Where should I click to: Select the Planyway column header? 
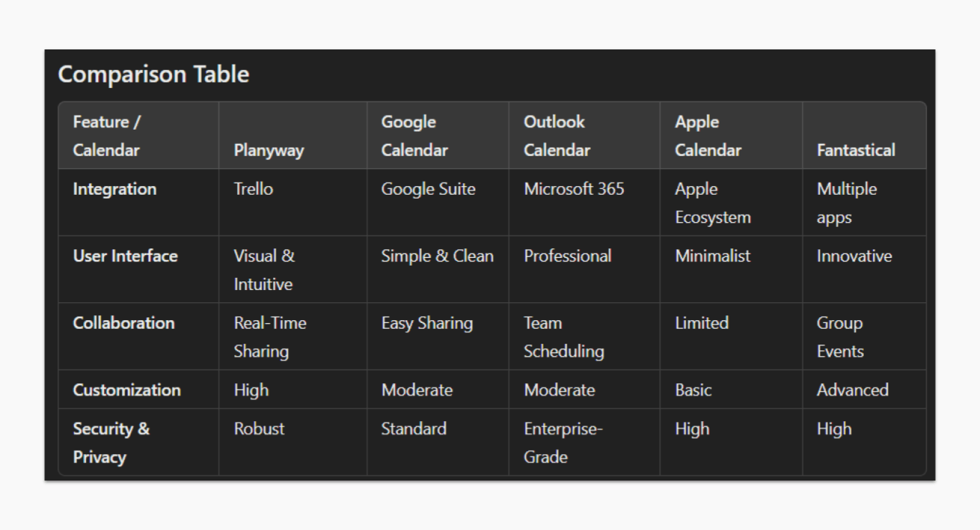pos(269,150)
